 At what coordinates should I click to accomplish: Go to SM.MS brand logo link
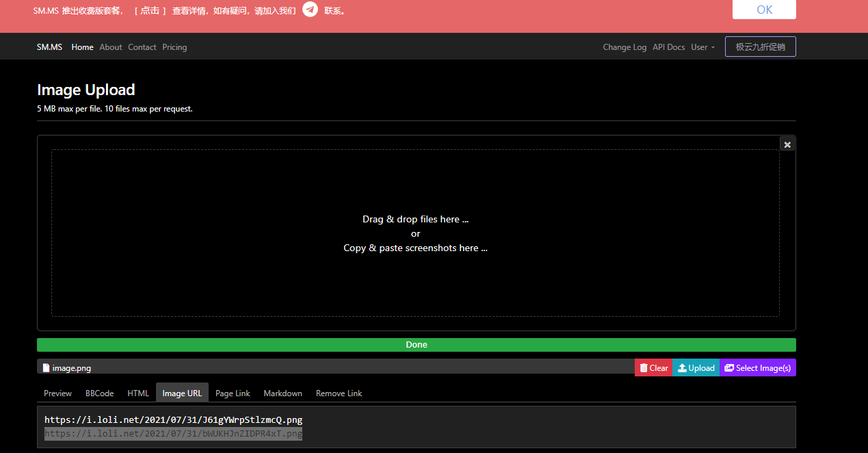tap(49, 47)
